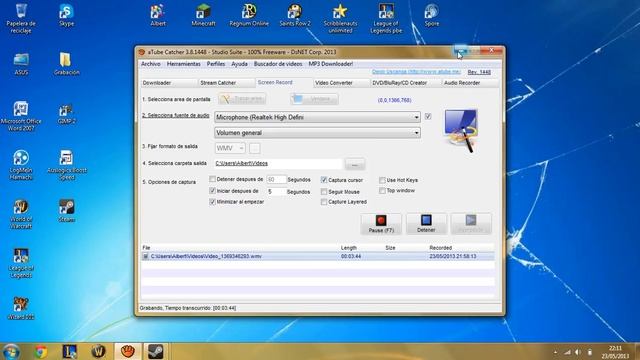Select the Wizard101 desktop shortcut
Screen dimensions: 640x360
pyautogui.click(x=21, y=308)
